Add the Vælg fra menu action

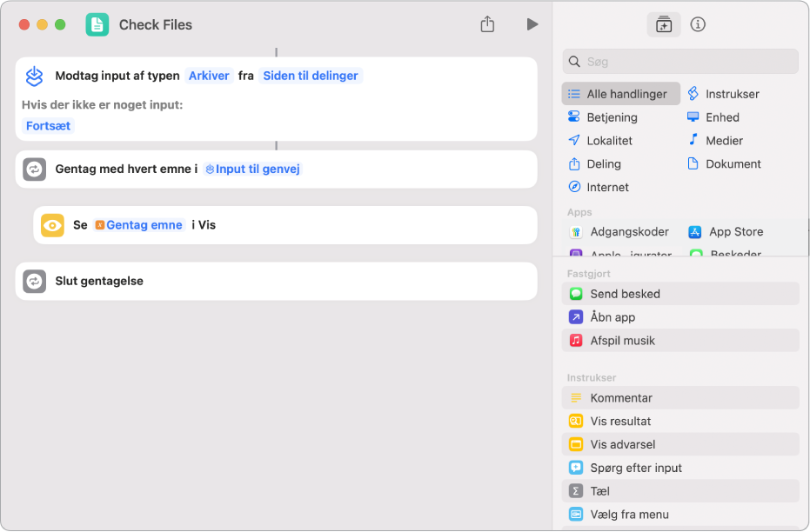click(680, 515)
